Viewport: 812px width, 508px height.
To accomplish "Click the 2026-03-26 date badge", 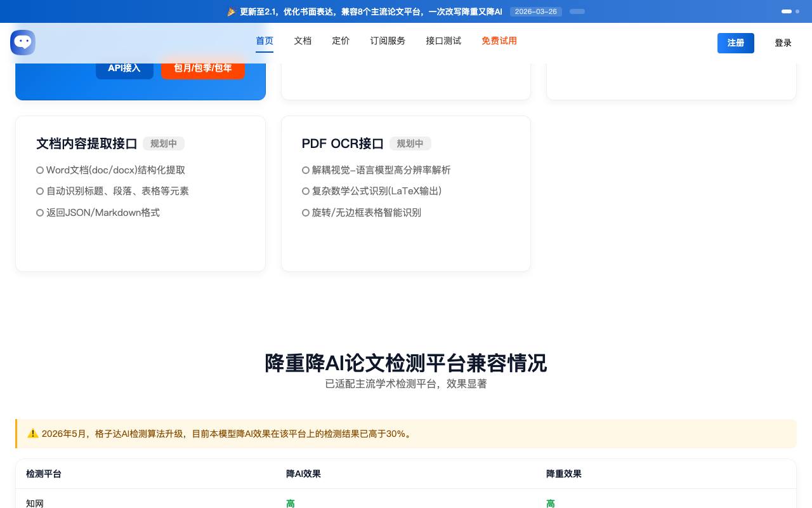I will [536, 11].
